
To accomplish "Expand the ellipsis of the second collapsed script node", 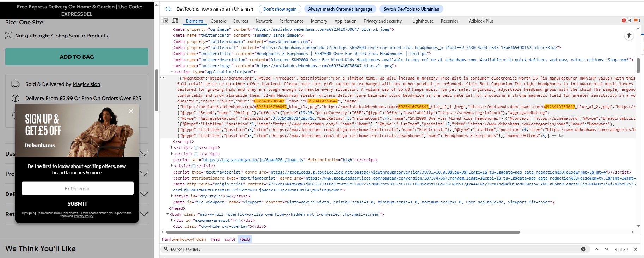I will pos(196,154).
